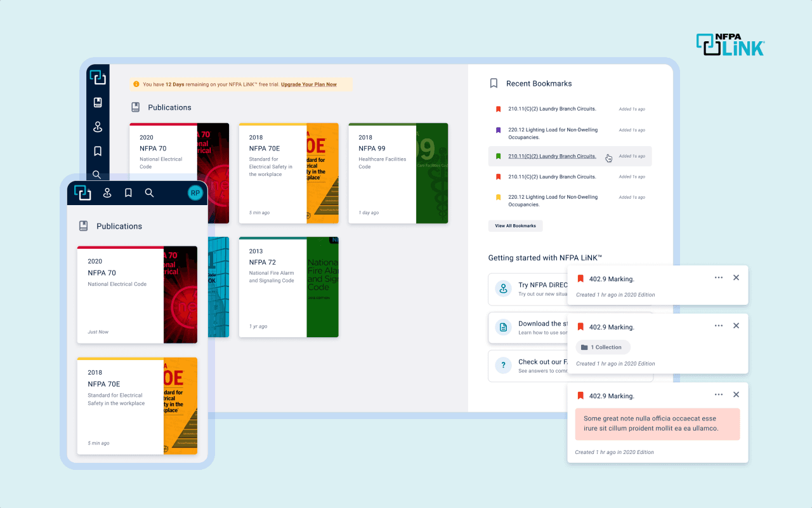This screenshot has width=812, height=508.
Task: Open the NFPA 70E card in the mobile view
Action: click(x=137, y=406)
